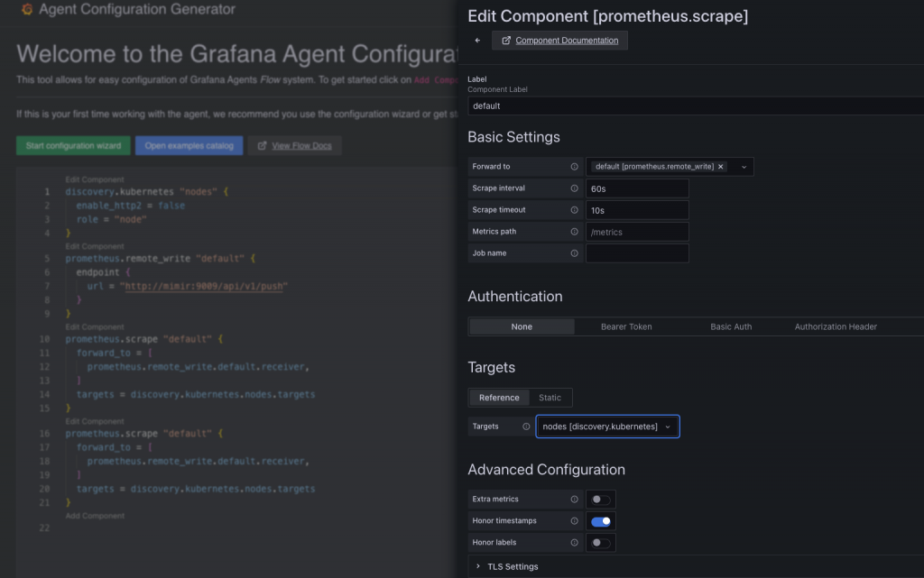Show info for Honor timestamps option
The height and width of the screenshot is (578, 924).
(x=574, y=521)
